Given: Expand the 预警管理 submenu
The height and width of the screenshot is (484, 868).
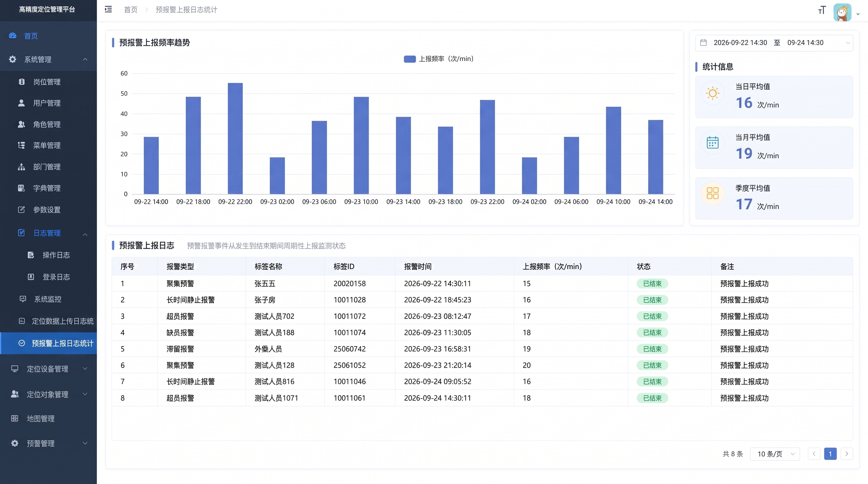Looking at the screenshot, I should tap(85, 443).
